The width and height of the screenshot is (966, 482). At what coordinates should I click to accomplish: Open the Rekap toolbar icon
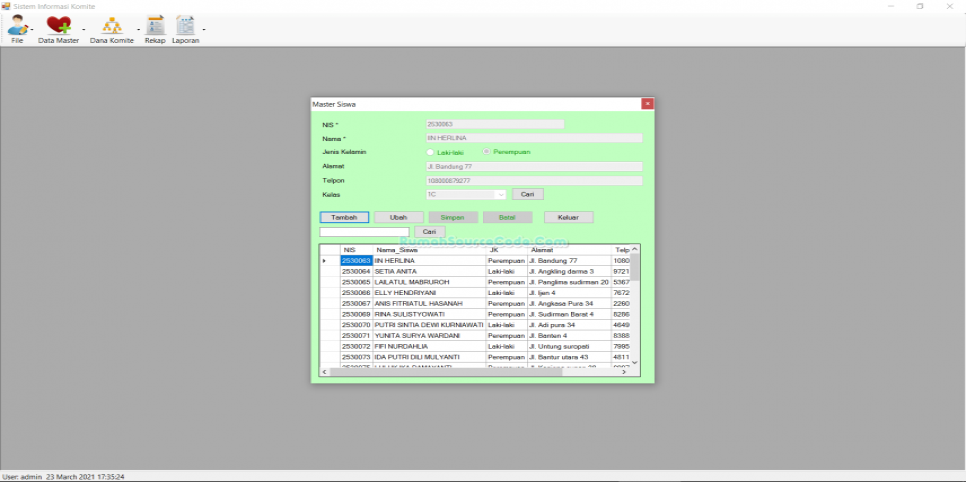click(x=155, y=30)
